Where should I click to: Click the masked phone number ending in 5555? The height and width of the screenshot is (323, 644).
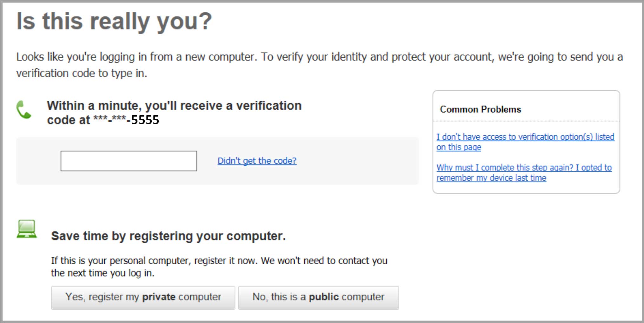point(126,120)
